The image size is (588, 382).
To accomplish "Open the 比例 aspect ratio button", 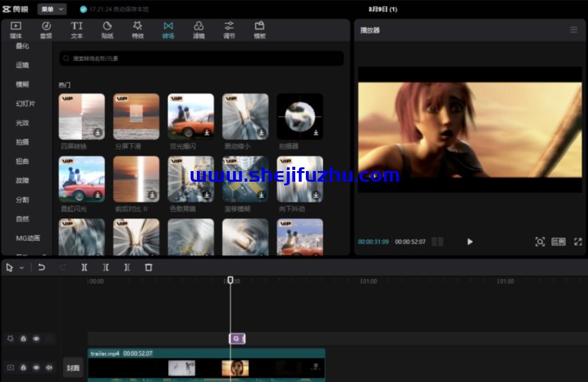I will [558, 241].
